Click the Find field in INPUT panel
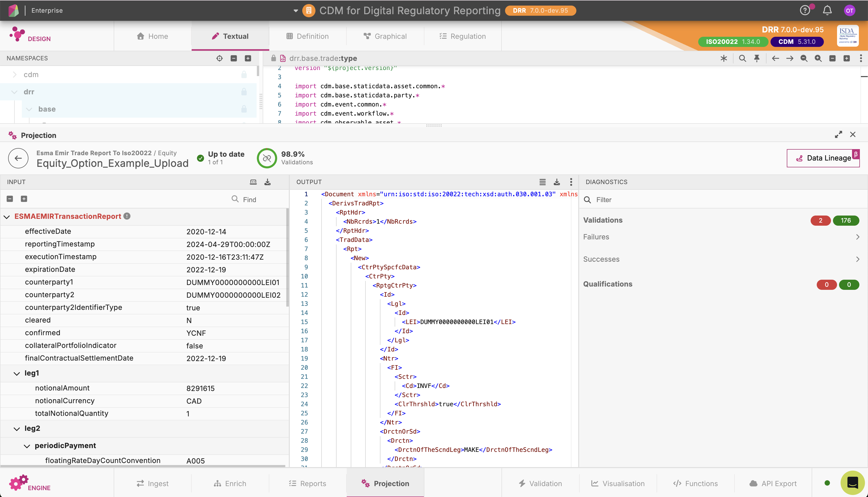This screenshot has height=497, width=868. click(x=250, y=199)
